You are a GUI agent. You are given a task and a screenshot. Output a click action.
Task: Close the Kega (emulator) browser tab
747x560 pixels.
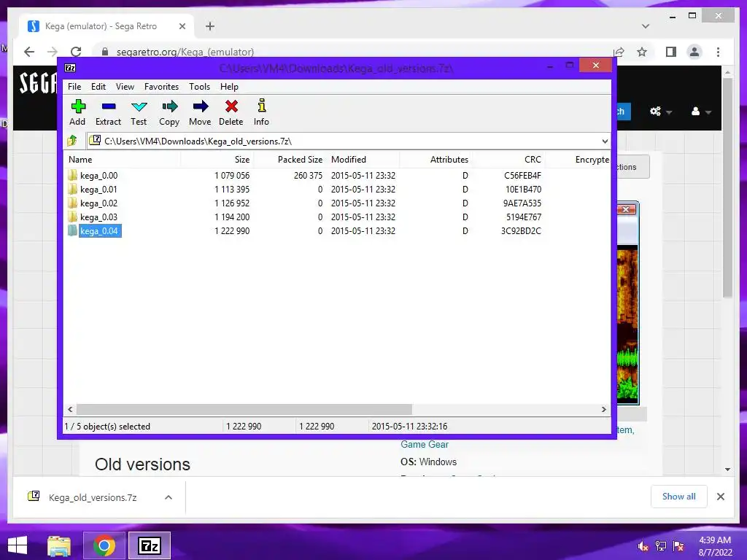(182, 26)
